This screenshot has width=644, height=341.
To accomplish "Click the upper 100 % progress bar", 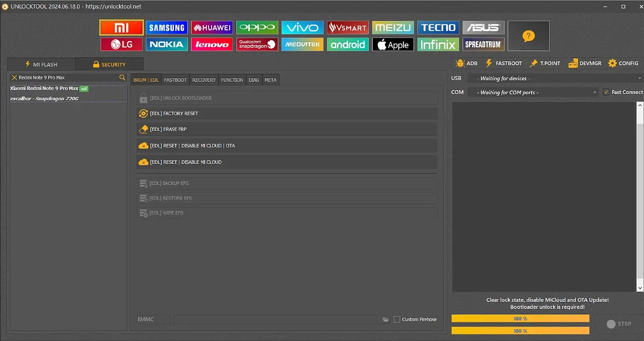I will click(x=520, y=318).
